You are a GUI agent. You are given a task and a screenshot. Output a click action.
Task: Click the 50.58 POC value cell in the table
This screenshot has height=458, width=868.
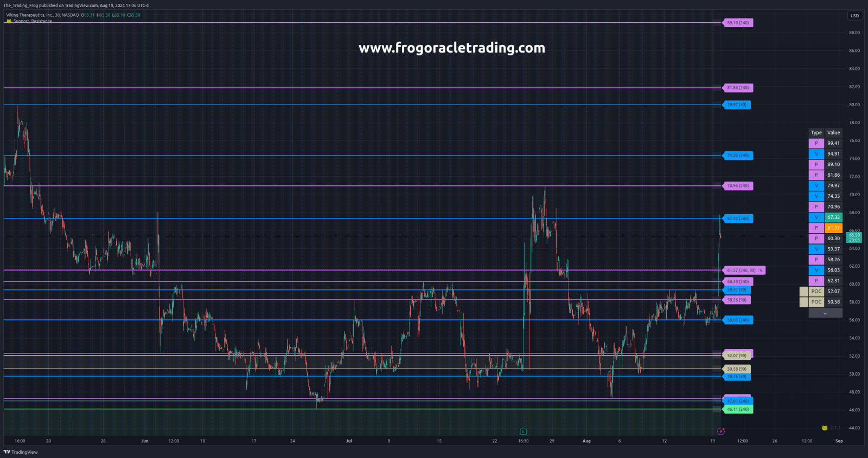point(833,302)
